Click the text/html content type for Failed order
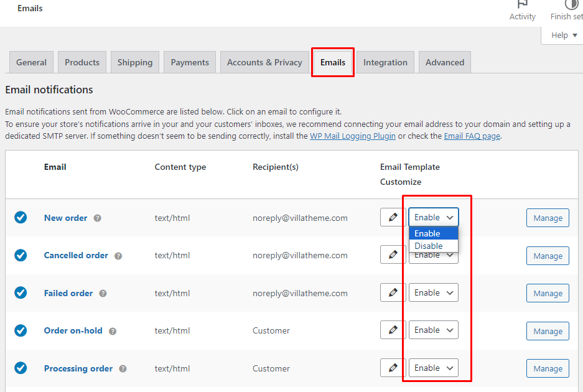 point(172,293)
